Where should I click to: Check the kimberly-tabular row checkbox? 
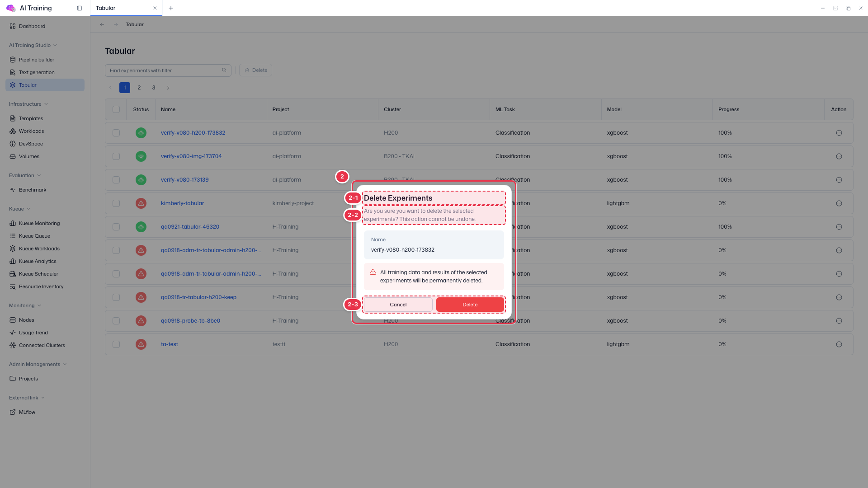(116, 203)
